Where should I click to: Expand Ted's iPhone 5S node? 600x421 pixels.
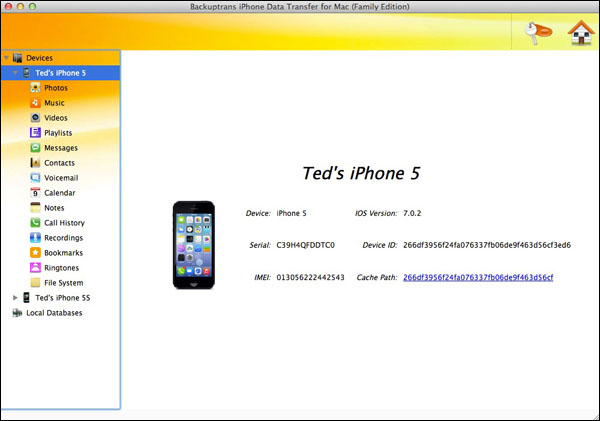pyautogui.click(x=15, y=297)
